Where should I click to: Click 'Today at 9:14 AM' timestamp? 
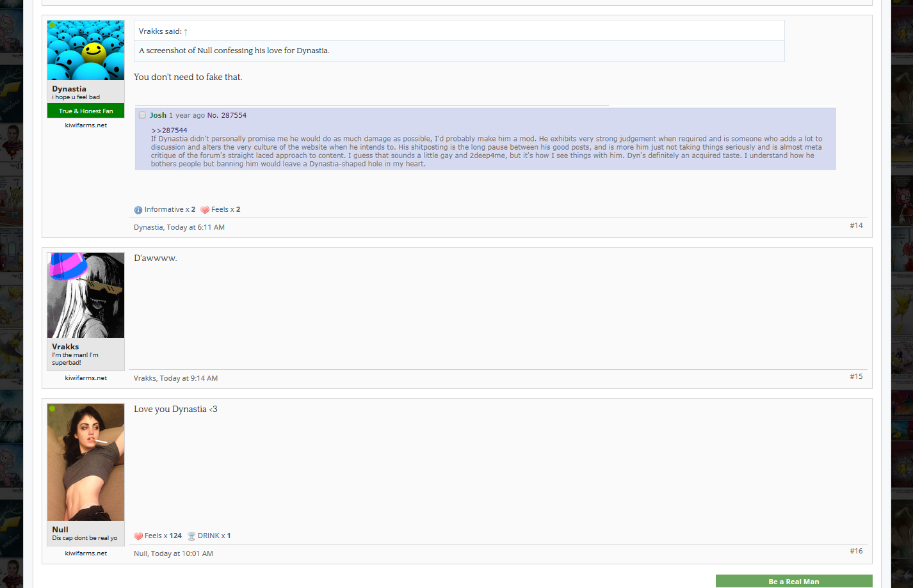click(x=189, y=378)
